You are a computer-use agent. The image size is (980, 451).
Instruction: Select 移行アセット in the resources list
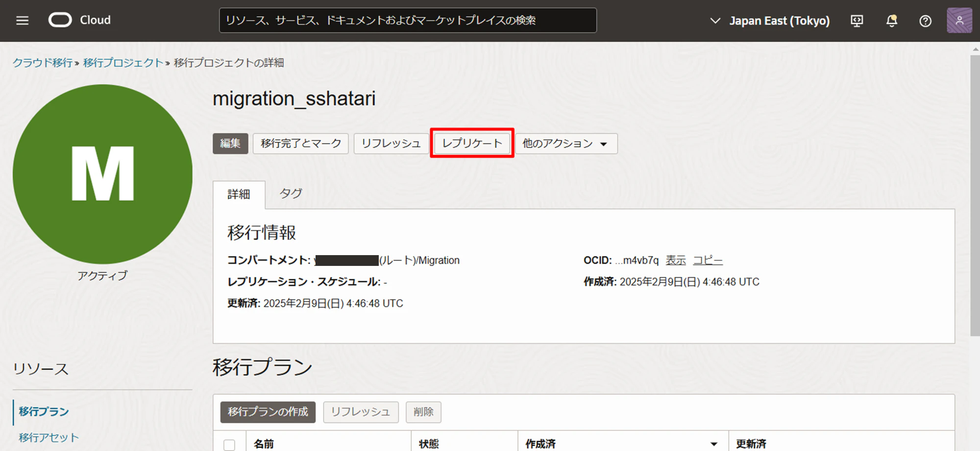pos(49,438)
